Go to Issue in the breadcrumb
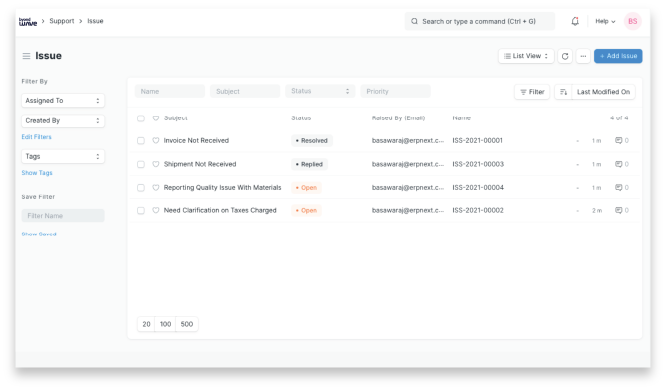This screenshot has height=390, width=666. [95, 21]
